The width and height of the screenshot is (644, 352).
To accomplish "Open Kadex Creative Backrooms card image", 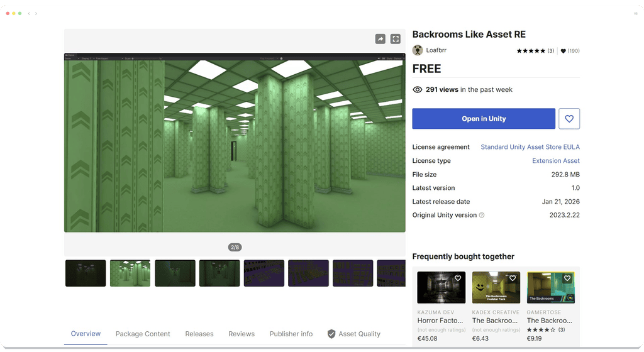I will click(x=496, y=287).
